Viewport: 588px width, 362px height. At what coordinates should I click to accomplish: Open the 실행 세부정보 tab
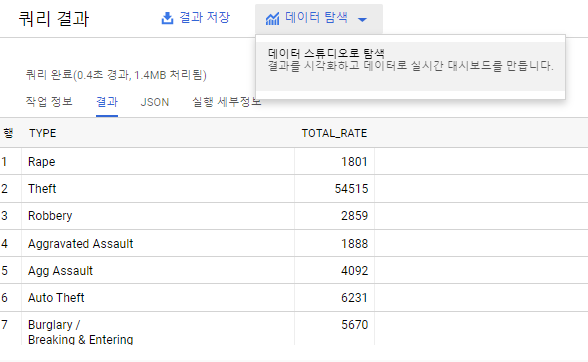[227, 102]
